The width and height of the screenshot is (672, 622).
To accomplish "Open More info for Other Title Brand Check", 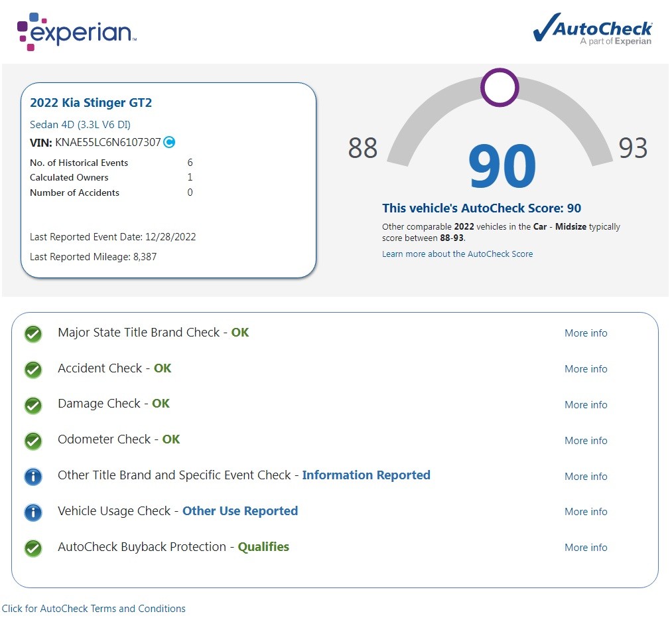I will (585, 477).
